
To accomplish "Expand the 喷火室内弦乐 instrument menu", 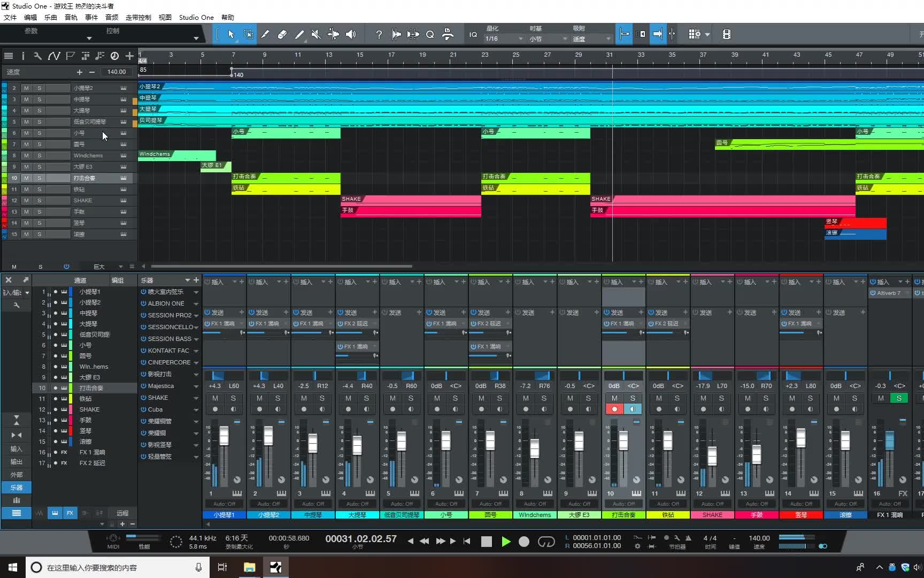I will (x=196, y=292).
